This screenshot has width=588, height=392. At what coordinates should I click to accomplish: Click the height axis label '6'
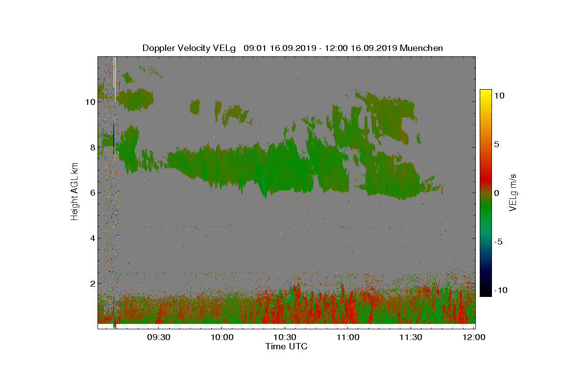pyautogui.click(x=92, y=193)
